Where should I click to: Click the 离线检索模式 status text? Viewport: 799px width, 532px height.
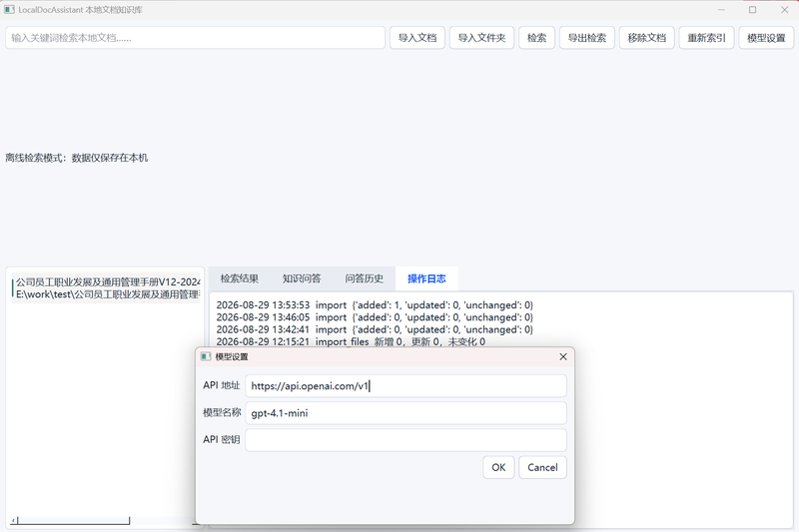(x=77, y=158)
